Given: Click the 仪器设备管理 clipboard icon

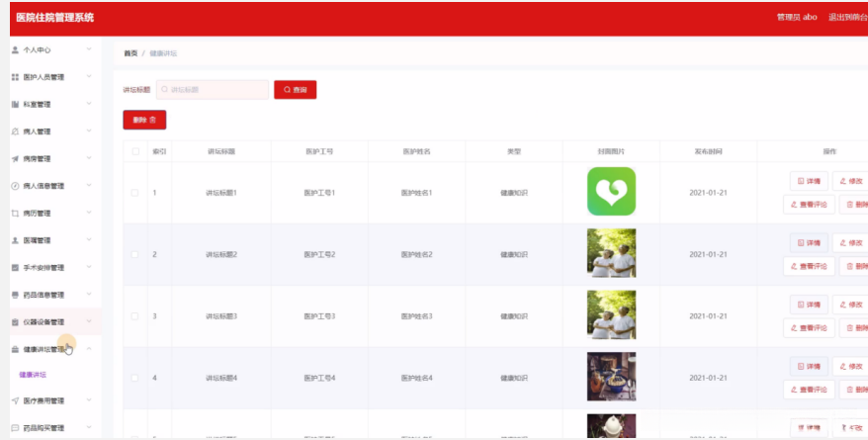Looking at the screenshot, I should pos(15,322).
